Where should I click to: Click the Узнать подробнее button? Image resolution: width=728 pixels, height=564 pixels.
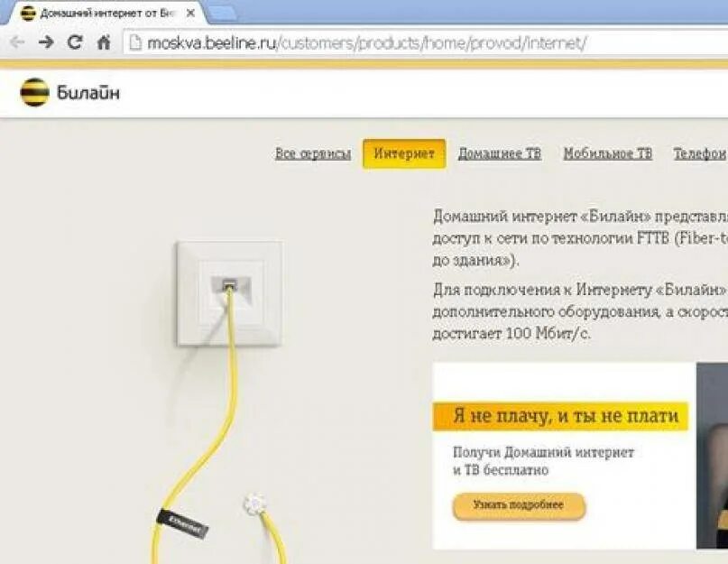point(519,506)
